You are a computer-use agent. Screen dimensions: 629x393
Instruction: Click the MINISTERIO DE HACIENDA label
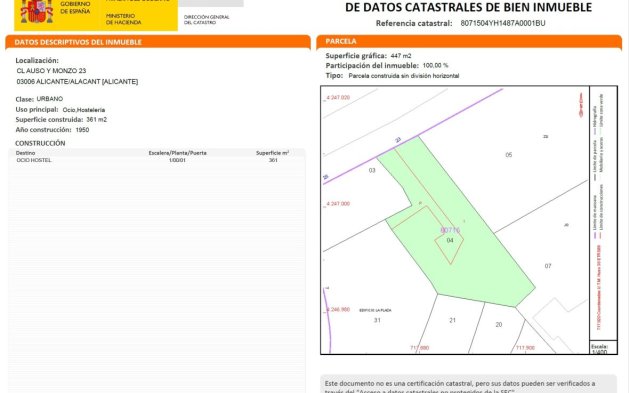(124, 19)
